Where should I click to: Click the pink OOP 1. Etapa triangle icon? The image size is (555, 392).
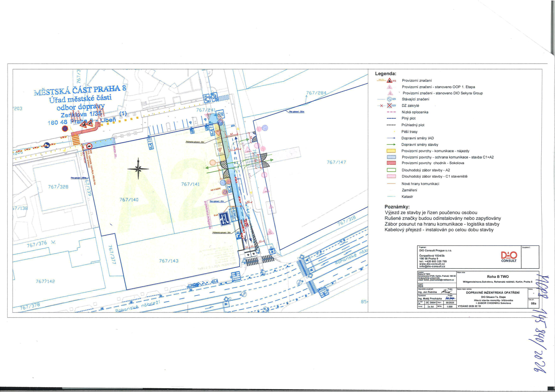pyautogui.click(x=390, y=87)
